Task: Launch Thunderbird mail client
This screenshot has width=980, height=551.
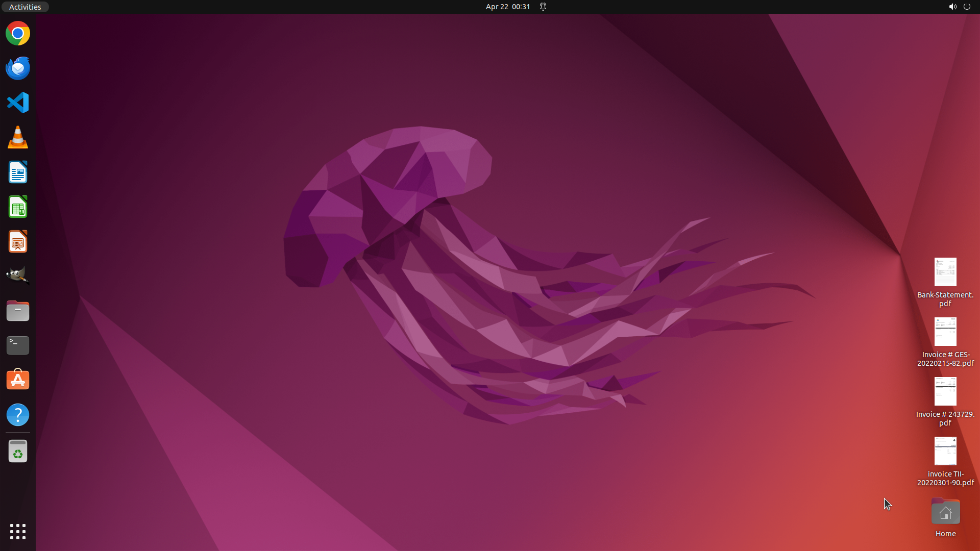Action: 18,68
